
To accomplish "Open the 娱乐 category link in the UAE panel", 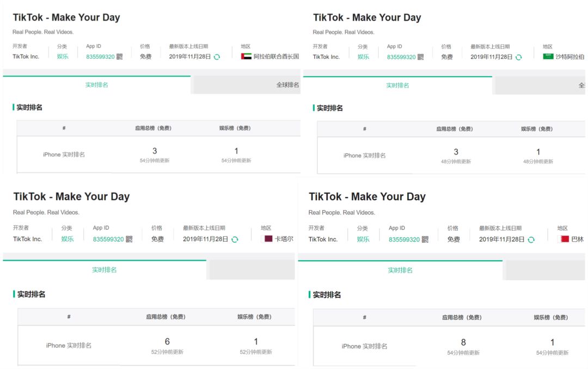I will [63, 57].
